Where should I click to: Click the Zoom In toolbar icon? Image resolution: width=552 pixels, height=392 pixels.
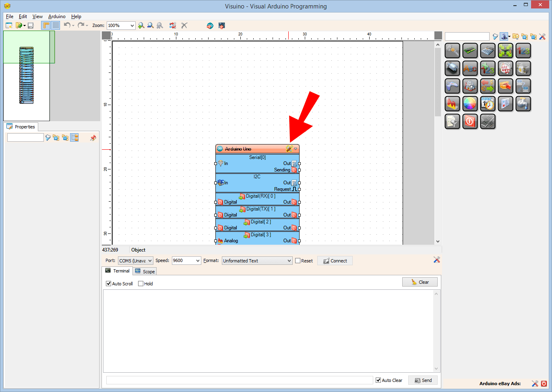click(141, 25)
